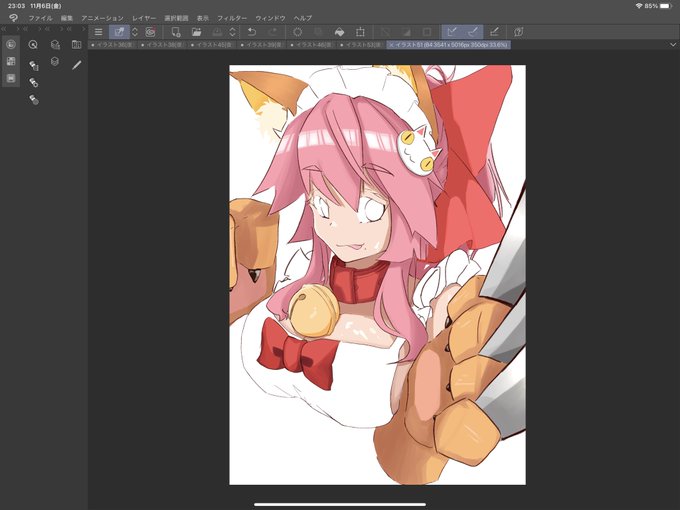Click the dimmed Save icon
This screenshot has width=680, height=510.
coord(217,32)
